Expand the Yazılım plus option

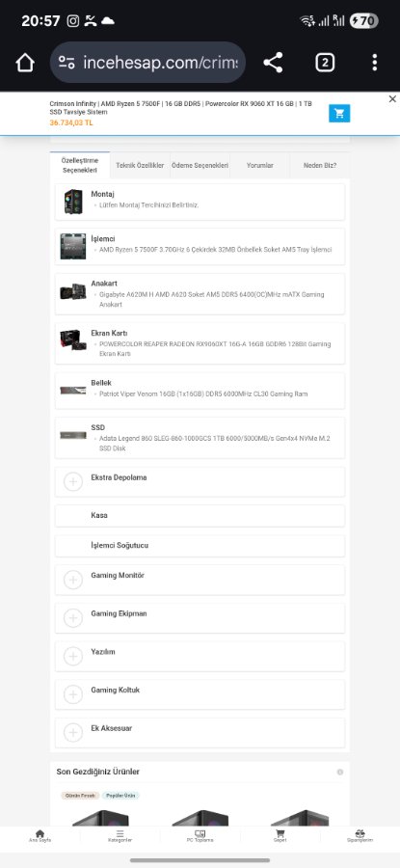73,656
